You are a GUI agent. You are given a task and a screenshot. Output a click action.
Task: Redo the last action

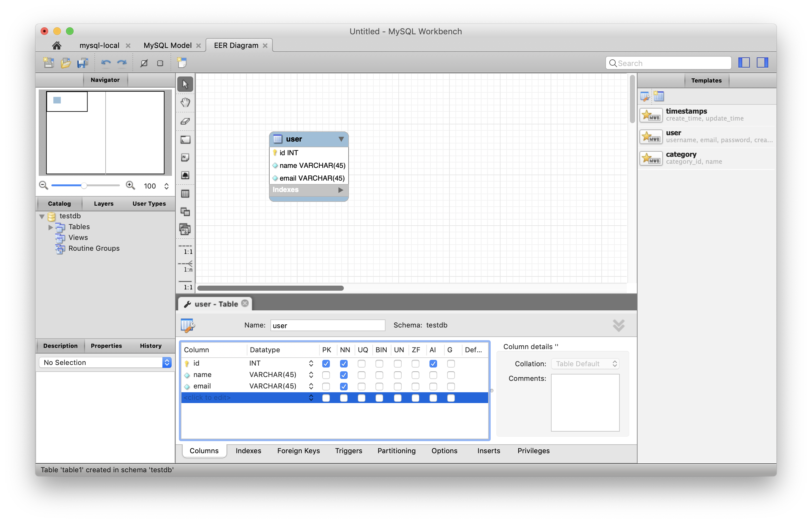(x=122, y=63)
